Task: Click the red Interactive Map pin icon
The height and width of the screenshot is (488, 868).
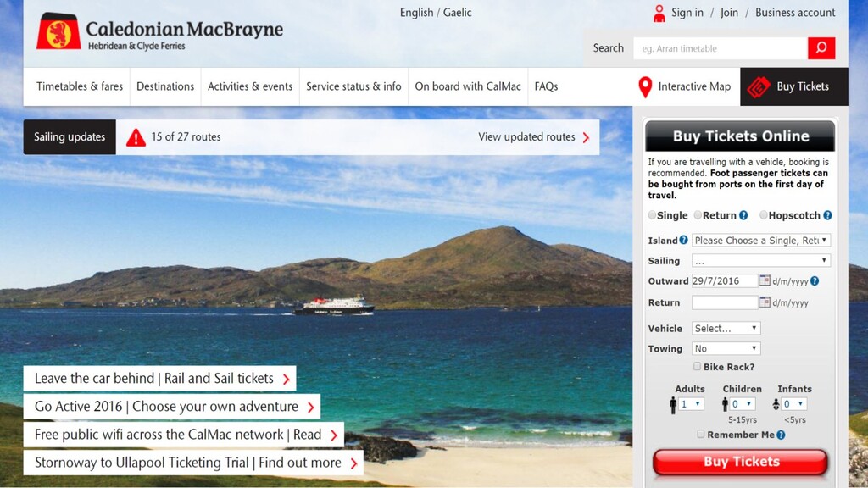Action: (645, 87)
